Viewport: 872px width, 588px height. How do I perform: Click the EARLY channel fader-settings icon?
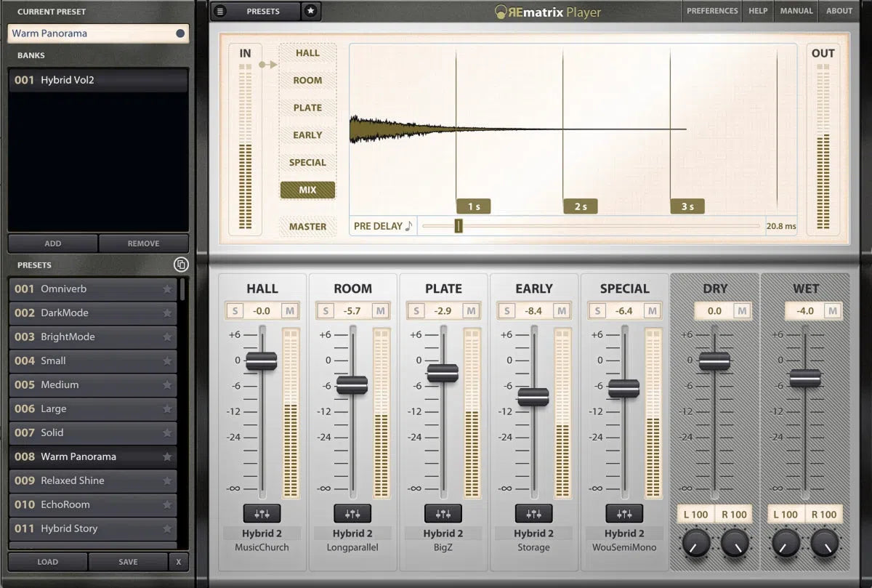(x=533, y=513)
